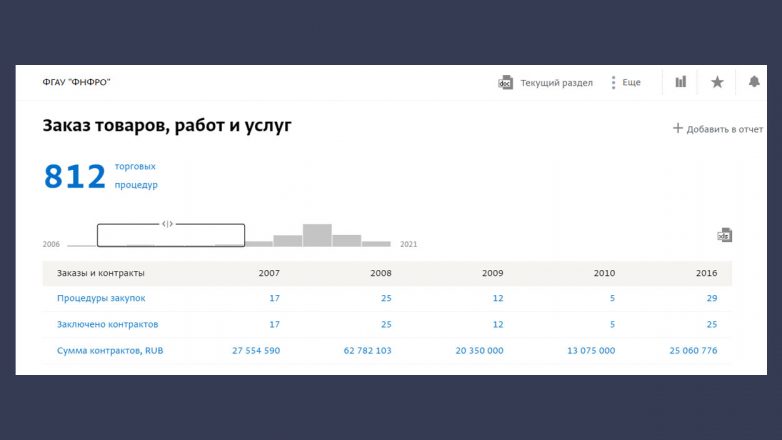The image size is (782, 440).
Task: Open the 2008 contracts sum 62 782 103
Action: point(367,350)
